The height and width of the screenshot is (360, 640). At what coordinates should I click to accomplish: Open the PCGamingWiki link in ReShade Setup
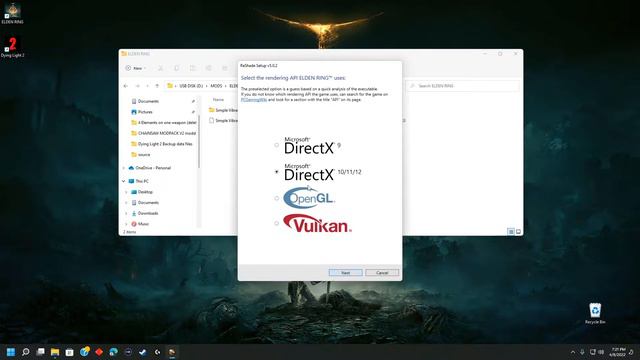pos(253,100)
